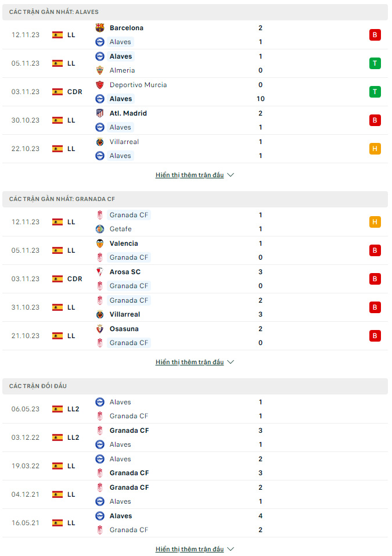Open the 06.05.23 Alaves vs Granada match row
The width and height of the screenshot is (392, 556).
tap(195, 409)
